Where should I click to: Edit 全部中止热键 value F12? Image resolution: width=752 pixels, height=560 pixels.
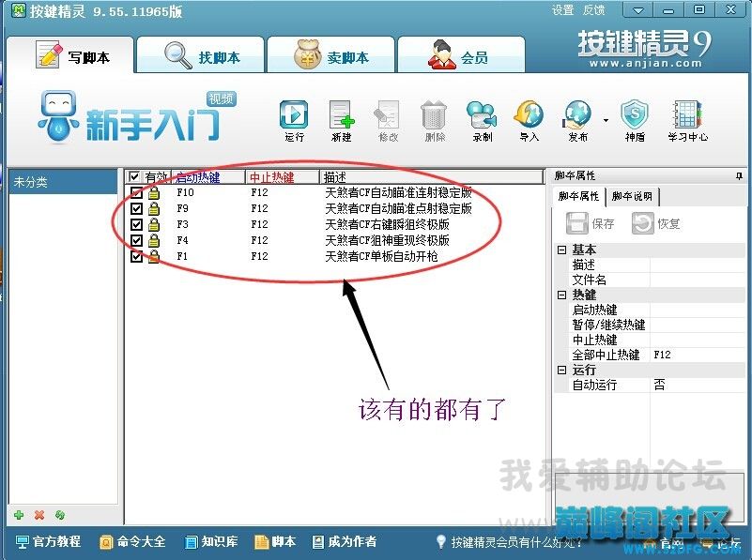pyautogui.click(x=698, y=355)
